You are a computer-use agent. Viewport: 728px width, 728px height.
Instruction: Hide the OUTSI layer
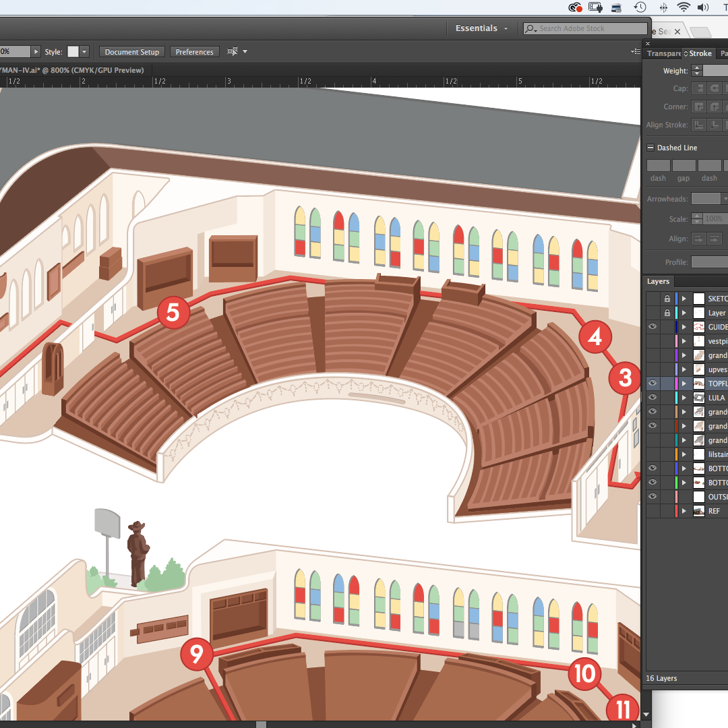(x=653, y=496)
